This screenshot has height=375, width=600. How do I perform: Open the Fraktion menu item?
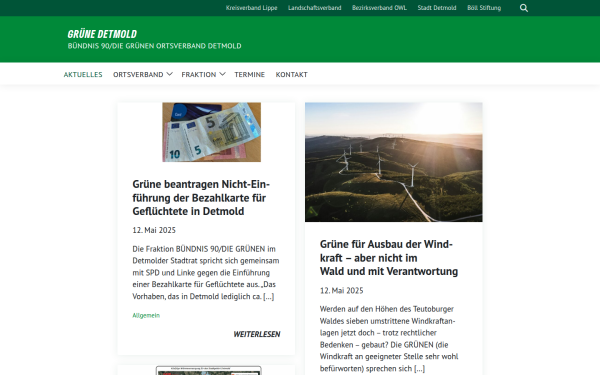(x=199, y=75)
